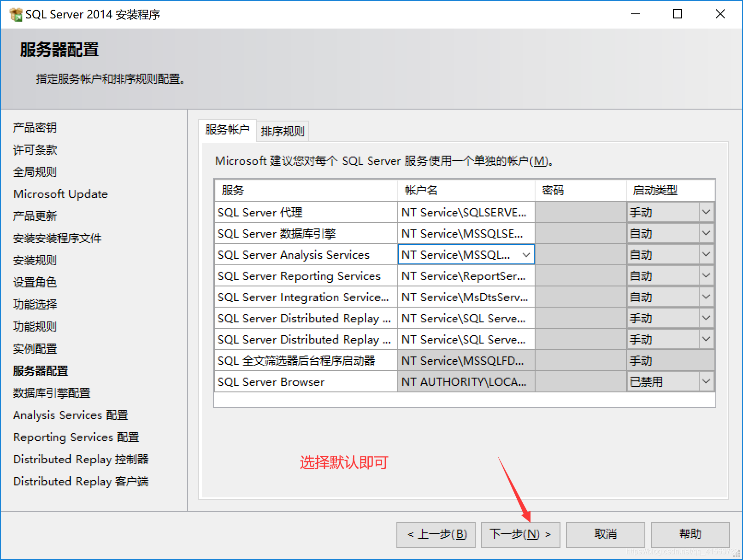The width and height of the screenshot is (743, 560).
Task: Close the SQL Server 2014 setup window
Action: [720, 14]
